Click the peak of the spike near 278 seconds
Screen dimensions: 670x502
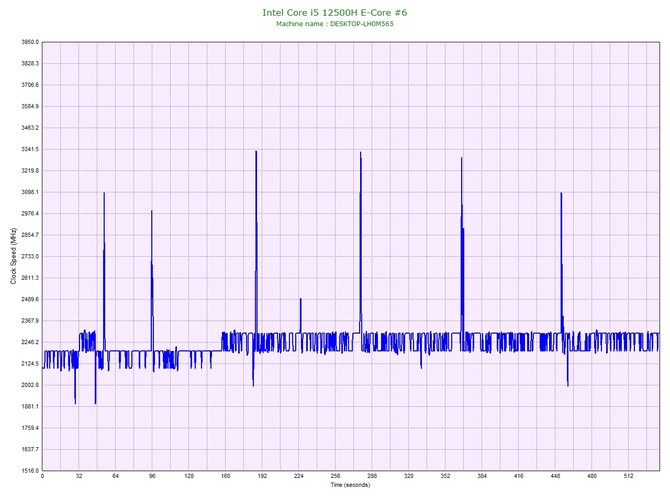[360, 153]
